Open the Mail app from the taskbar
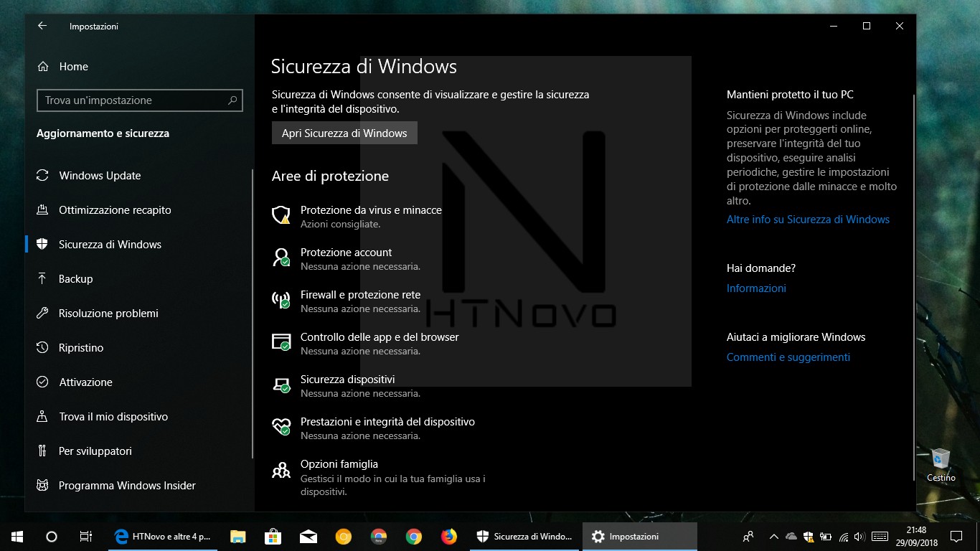The image size is (980, 551). (x=308, y=536)
